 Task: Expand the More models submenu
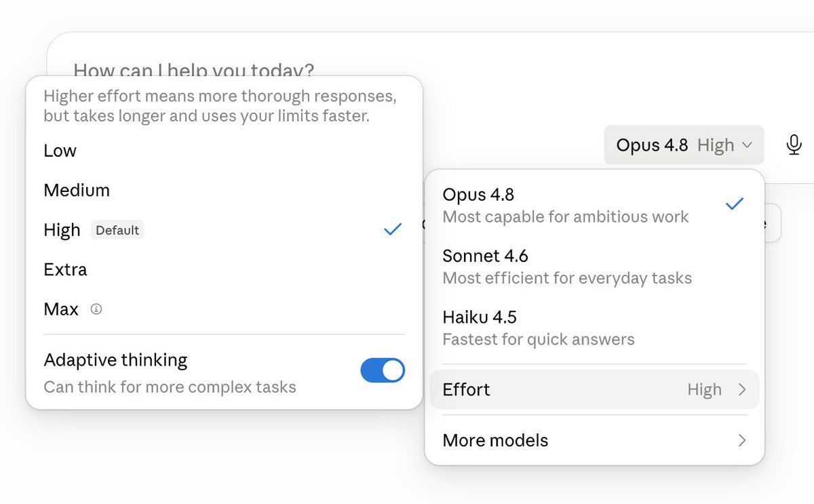point(594,440)
